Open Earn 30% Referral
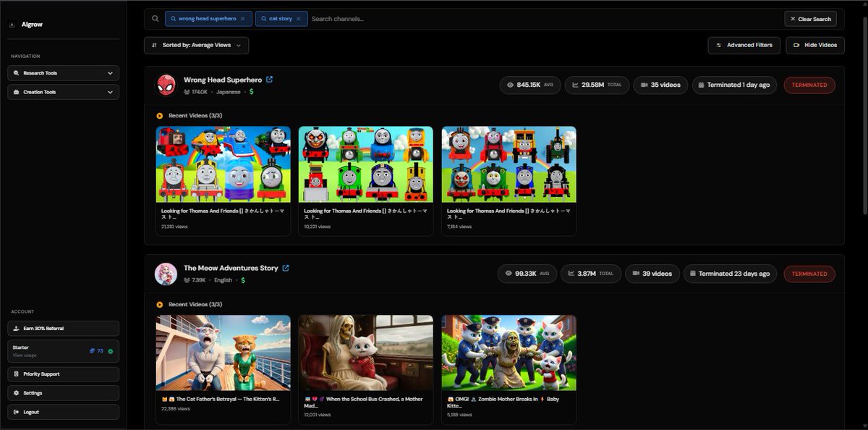This screenshot has height=430, width=868. pyautogui.click(x=64, y=328)
